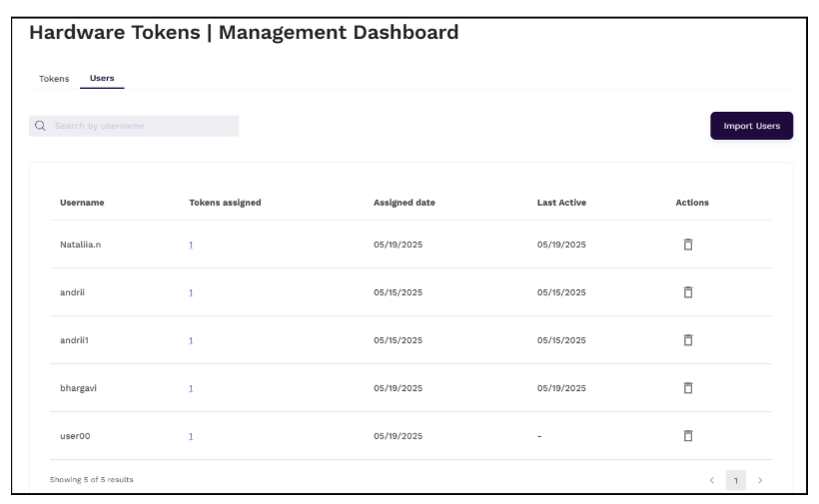Screen dimensions: 819x504
Task: Switch to the Tokens tab
Action: click(55, 79)
